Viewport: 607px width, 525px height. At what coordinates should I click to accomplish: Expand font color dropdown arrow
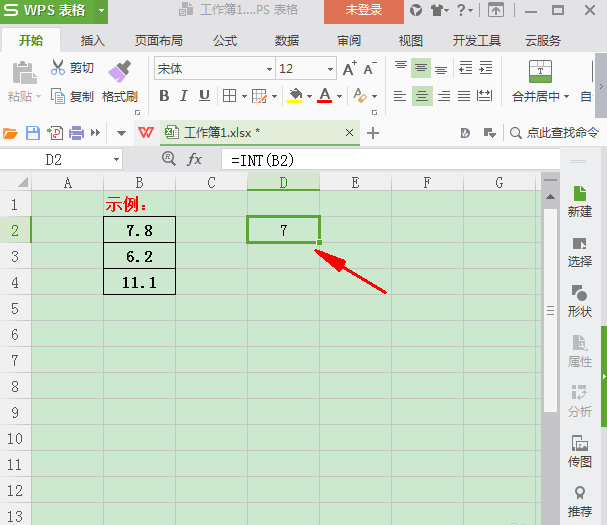(x=339, y=96)
